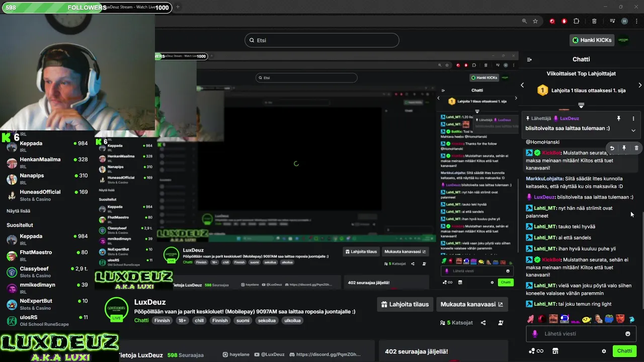Expand the channel list with Näytä lisää
The width and height of the screenshot is (644, 362).
coord(18,211)
